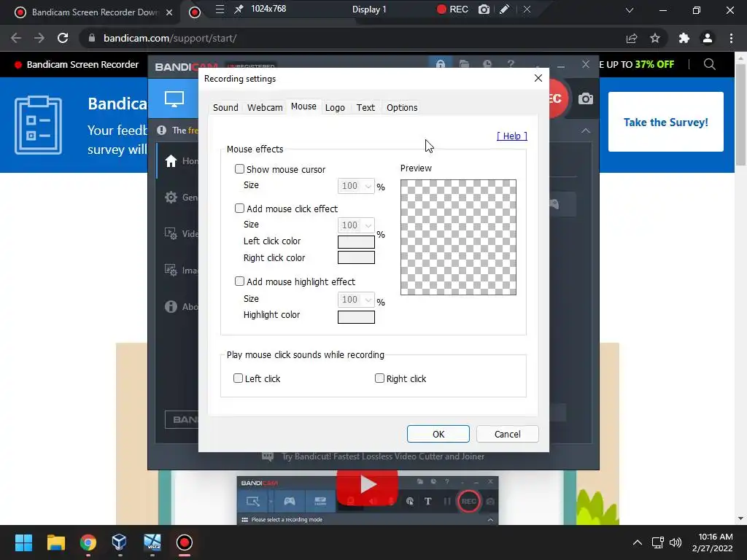The image size is (747, 560).
Task: Pick the Right click color swatch
Action: 356,257
